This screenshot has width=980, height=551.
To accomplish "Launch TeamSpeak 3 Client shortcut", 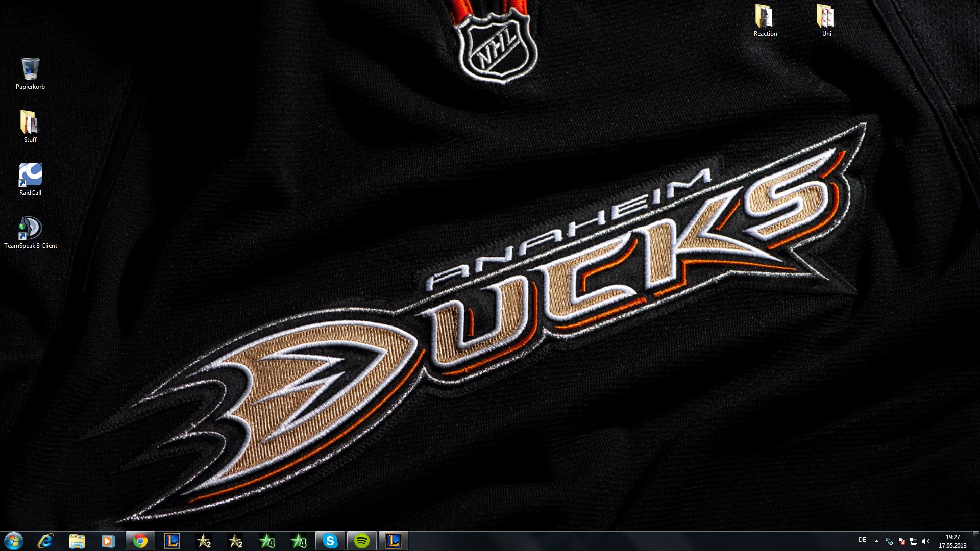I will [x=30, y=233].
